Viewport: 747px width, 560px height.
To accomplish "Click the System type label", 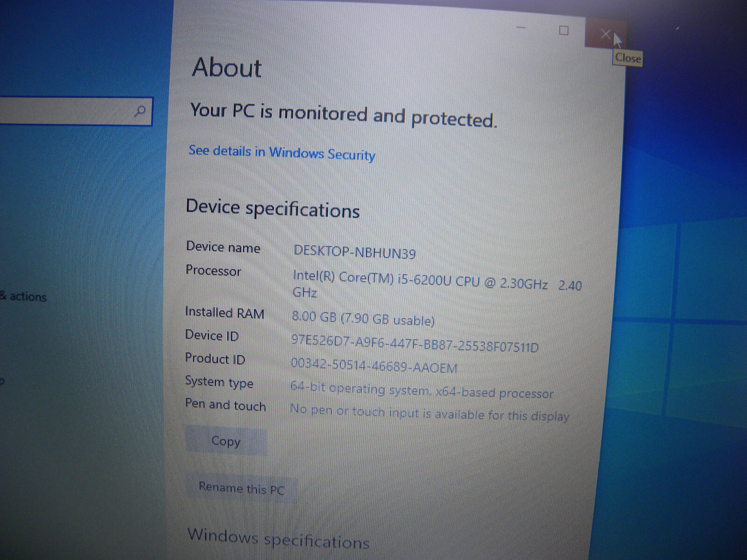I will 219,382.
